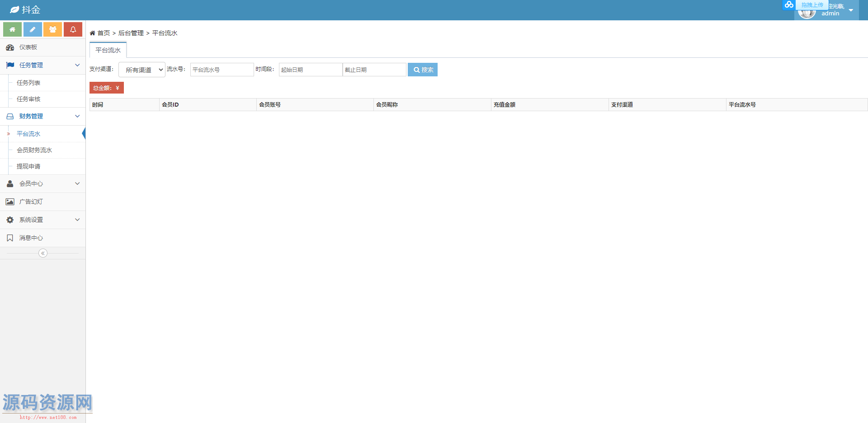
Task: Collapse the sidebar with double-chevron button
Action: [43, 253]
